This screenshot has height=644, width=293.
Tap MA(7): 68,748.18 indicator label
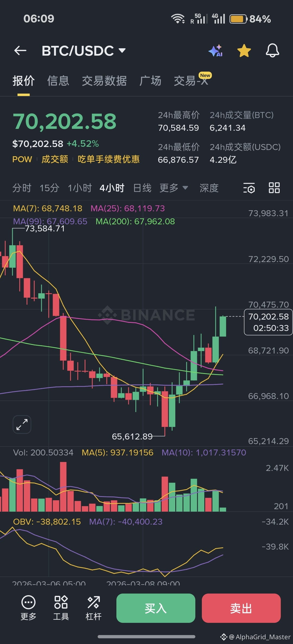point(48,208)
